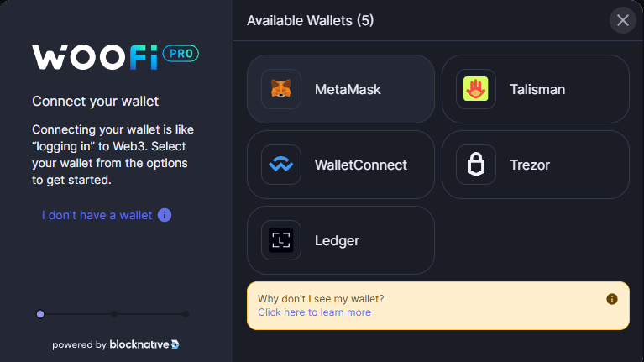Open "Click here to learn more" link
644x362 pixels.
(314, 312)
